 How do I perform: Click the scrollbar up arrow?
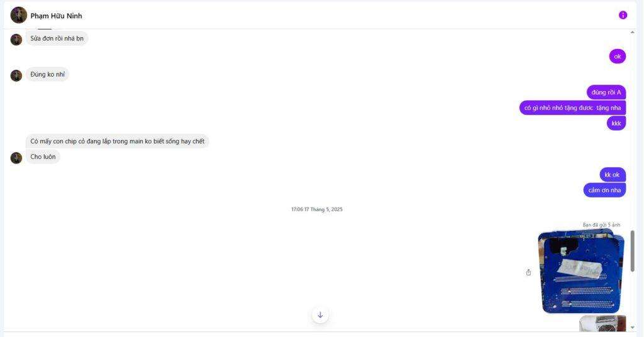pos(633,33)
